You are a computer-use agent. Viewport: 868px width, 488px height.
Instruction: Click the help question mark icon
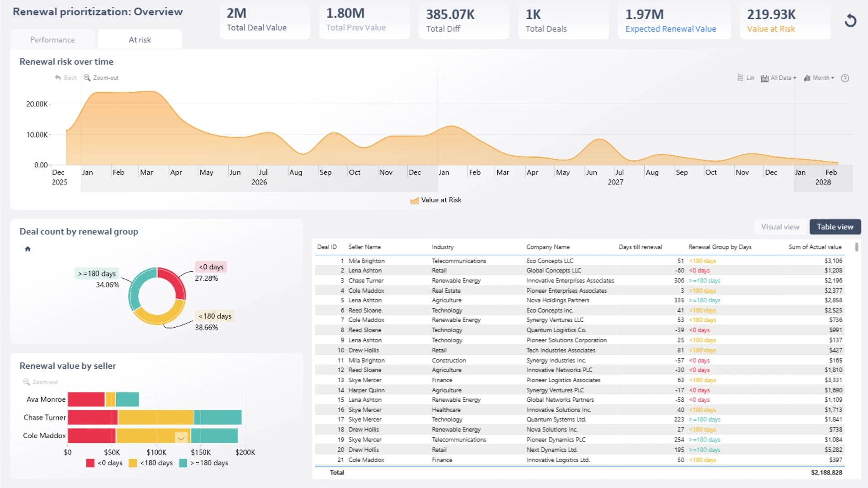(x=845, y=78)
